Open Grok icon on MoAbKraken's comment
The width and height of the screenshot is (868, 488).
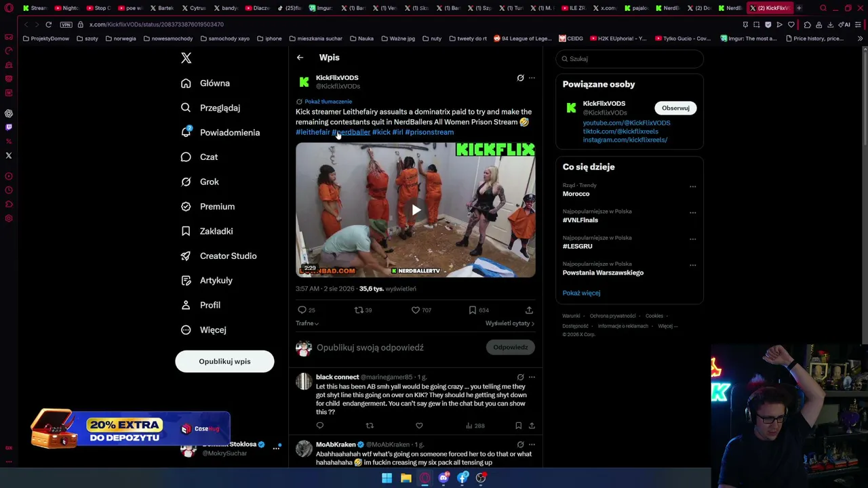tap(520, 445)
